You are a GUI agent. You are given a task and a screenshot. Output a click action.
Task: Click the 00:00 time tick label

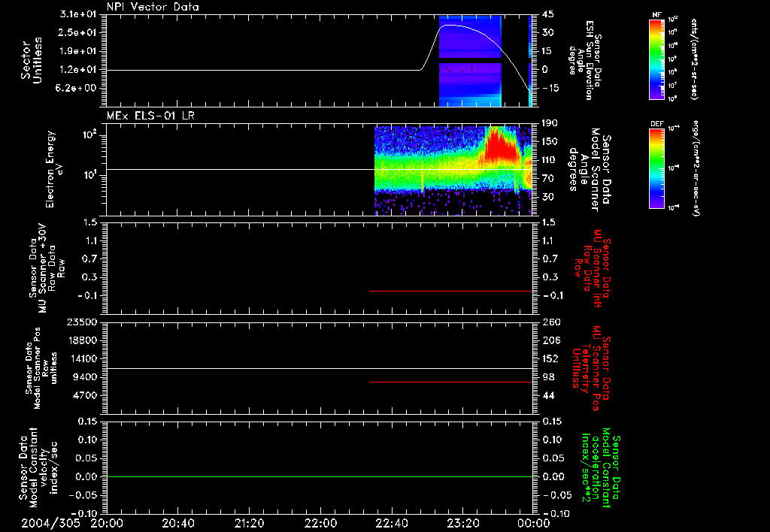coord(534,523)
